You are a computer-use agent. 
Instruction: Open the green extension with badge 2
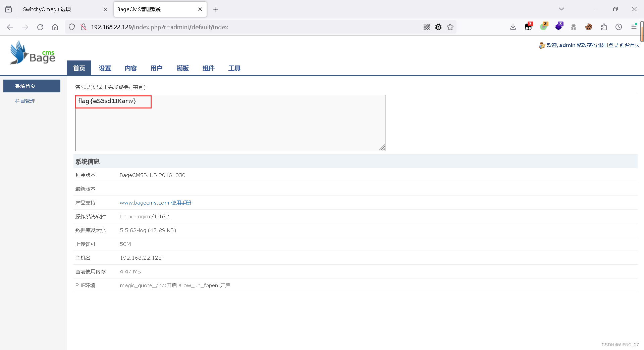point(544,27)
